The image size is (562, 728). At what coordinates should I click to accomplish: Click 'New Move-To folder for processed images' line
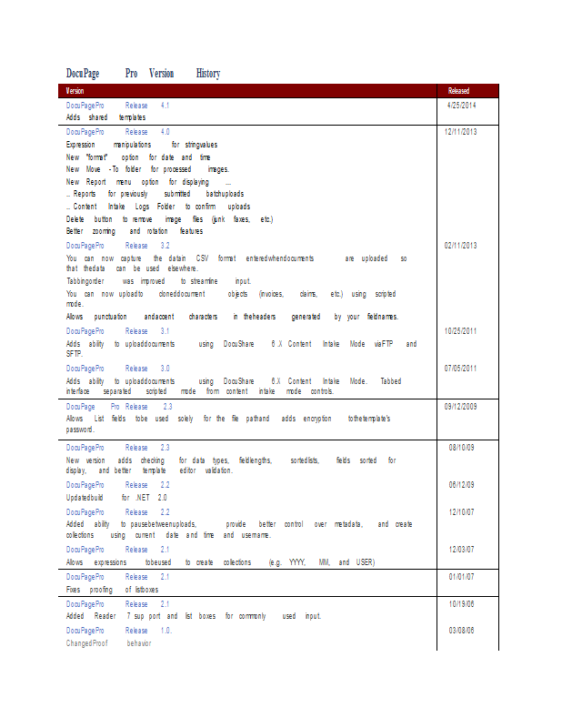tap(147, 169)
